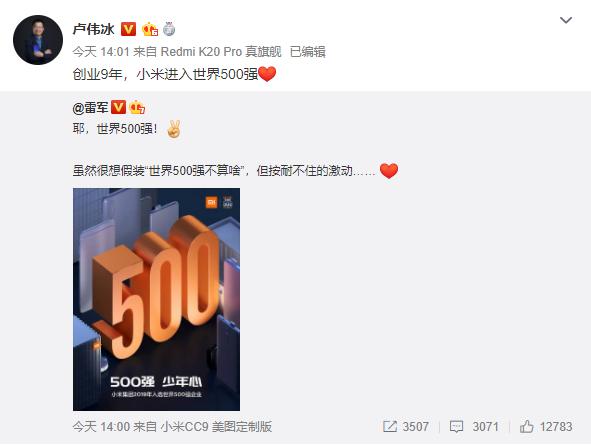Click the silver medal badge icon
The height and width of the screenshot is (445, 591).
point(169,29)
